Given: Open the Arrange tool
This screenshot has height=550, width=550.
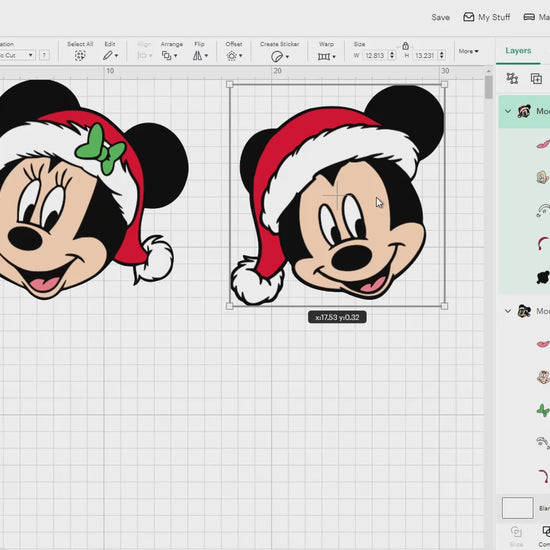Looking at the screenshot, I should [167, 55].
